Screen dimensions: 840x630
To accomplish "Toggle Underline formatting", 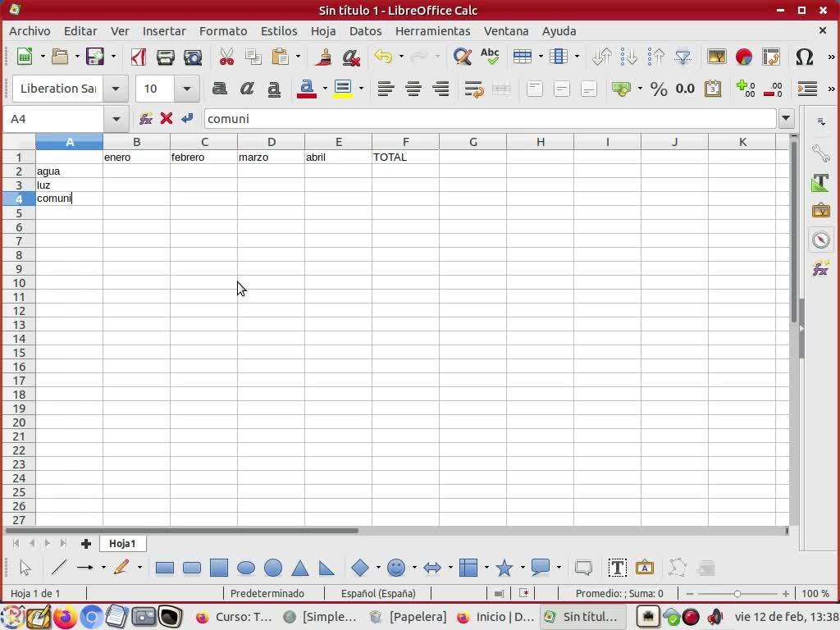I will pyautogui.click(x=274, y=89).
